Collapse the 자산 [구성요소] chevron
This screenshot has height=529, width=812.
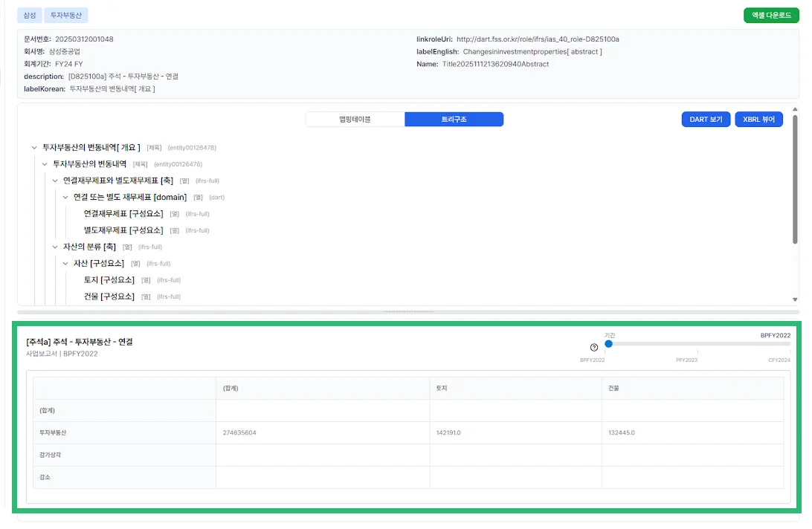(65, 264)
